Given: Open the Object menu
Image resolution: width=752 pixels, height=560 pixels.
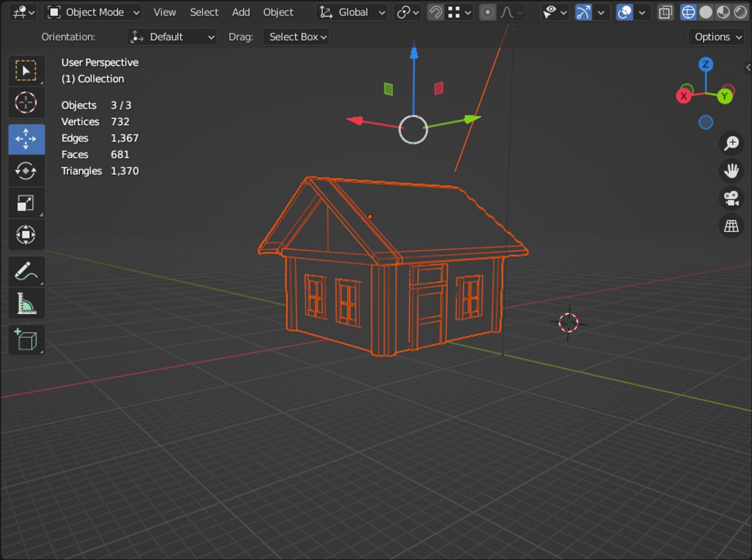Looking at the screenshot, I should [x=278, y=12].
